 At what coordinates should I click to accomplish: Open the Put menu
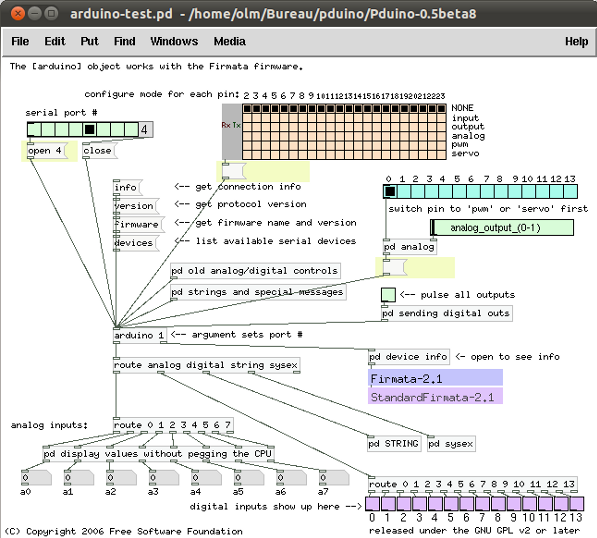(89, 41)
